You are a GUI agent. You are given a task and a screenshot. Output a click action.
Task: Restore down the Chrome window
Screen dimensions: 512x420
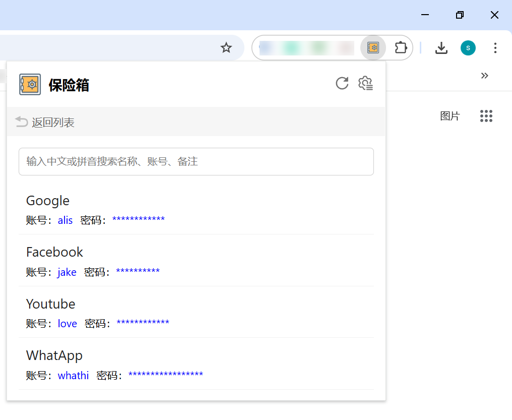(x=460, y=15)
